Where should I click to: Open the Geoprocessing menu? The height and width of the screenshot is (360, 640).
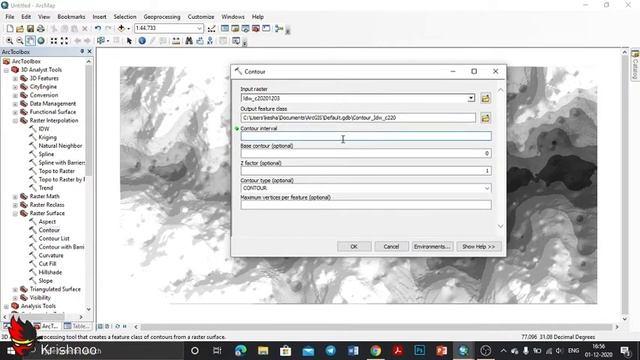click(162, 17)
